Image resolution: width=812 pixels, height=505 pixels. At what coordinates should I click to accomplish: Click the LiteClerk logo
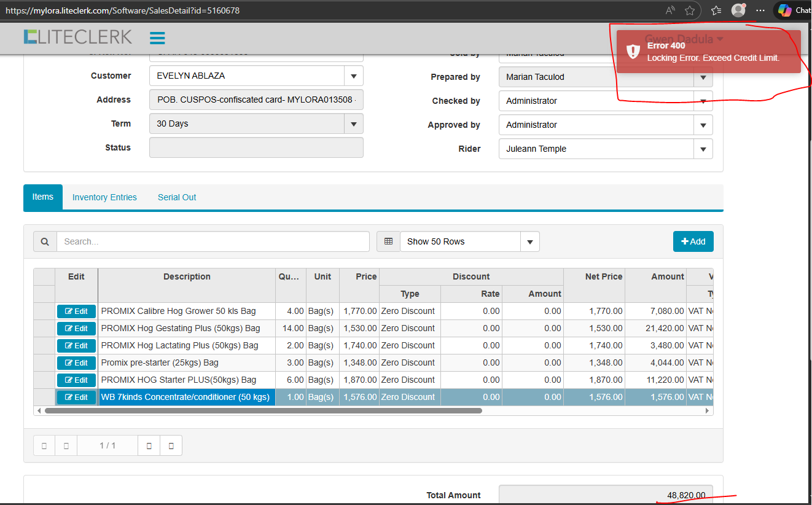78,37
